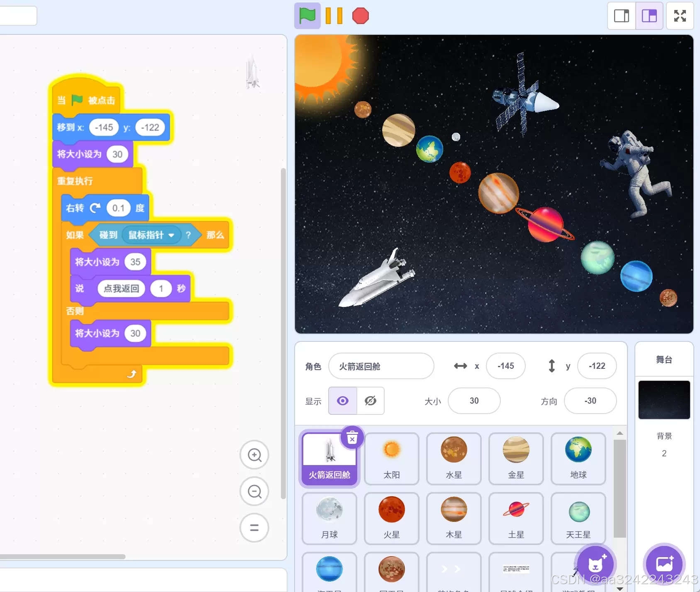This screenshot has height=592, width=700.
Task: Select the 天王星 sprite
Action: point(578,518)
